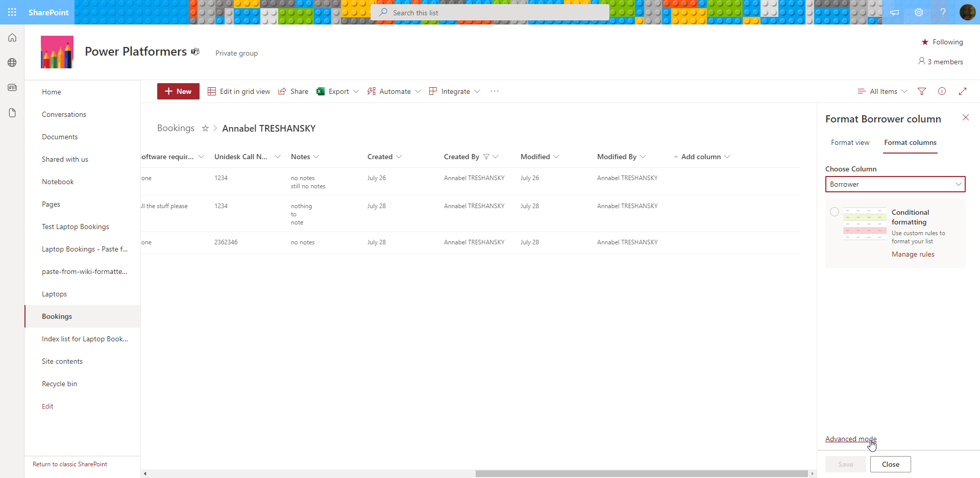This screenshot has height=478, width=980.
Task: Click the Created By filter funnel icon
Action: click(486, 157)
